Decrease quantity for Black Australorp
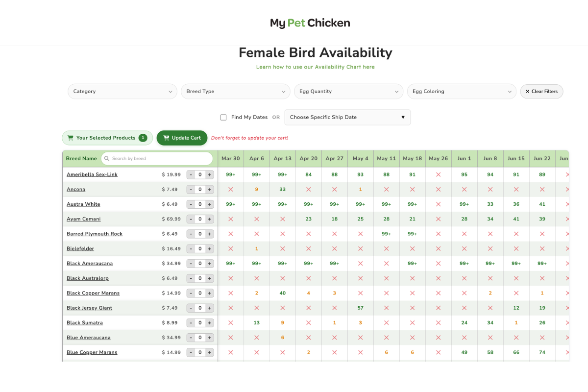This screenshot has height=392, width=588. pos(191,278)
